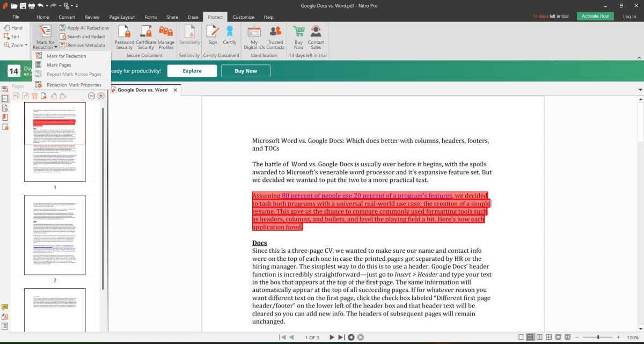Open the comments panel in left sidebar
Screen dimensions: 644x344
coord(5,308)
